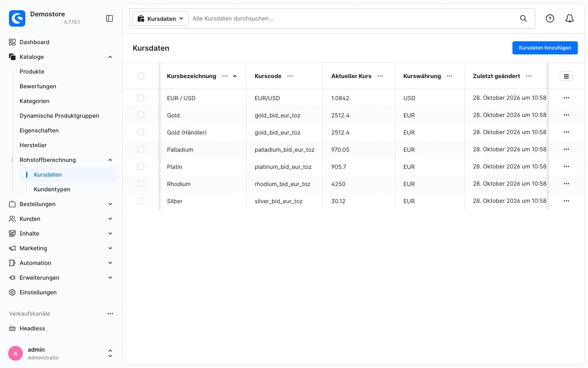The width and height of the screenshot is (588, 368).
Task: Open Kundentypen in the sidebar
Action: 52,189
